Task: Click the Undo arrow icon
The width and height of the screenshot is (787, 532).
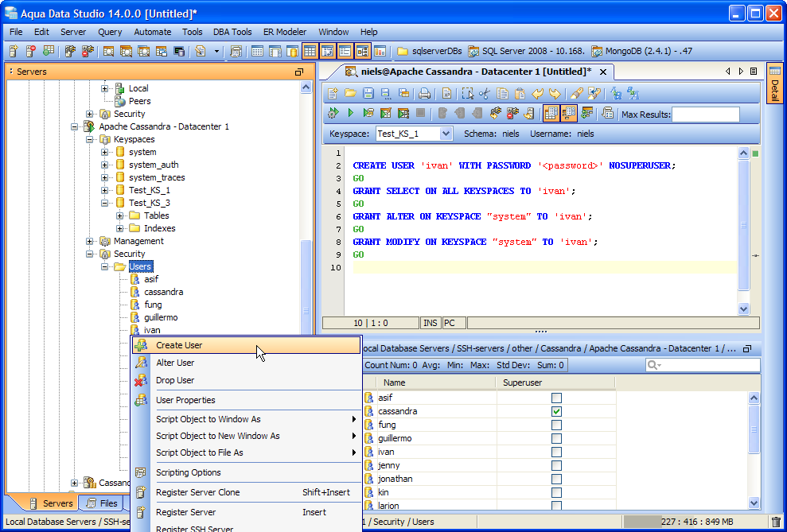Action: tap(538, 94)
